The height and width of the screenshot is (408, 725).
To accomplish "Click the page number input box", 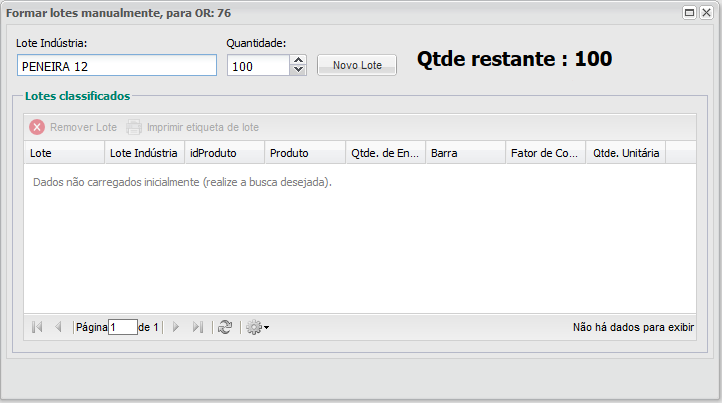I will tap(123, 328).
